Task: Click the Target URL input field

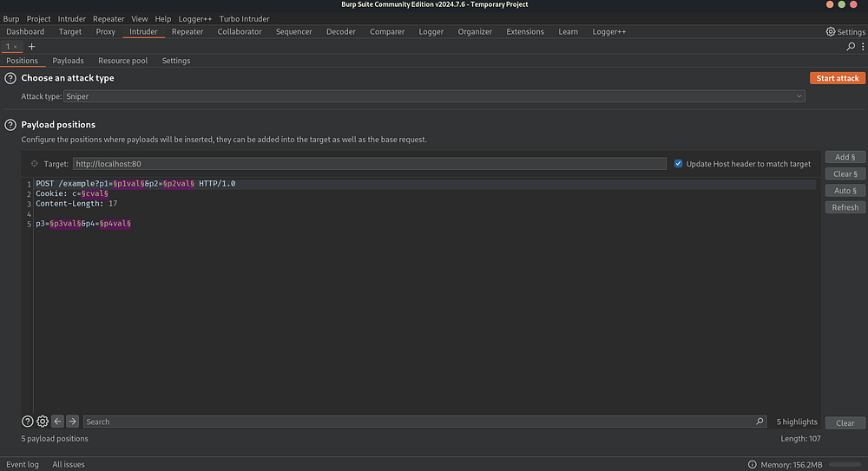Action: pyautogui.click(x=369, y=164)
